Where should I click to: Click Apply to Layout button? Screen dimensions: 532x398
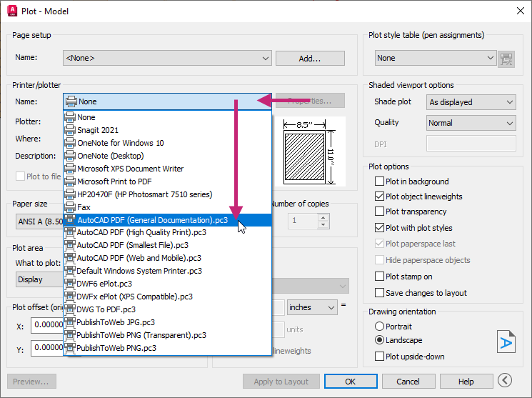(281, 382)
